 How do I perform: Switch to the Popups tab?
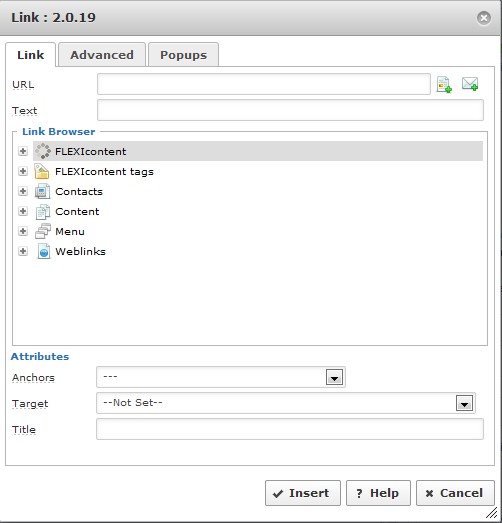pos(183,55)
